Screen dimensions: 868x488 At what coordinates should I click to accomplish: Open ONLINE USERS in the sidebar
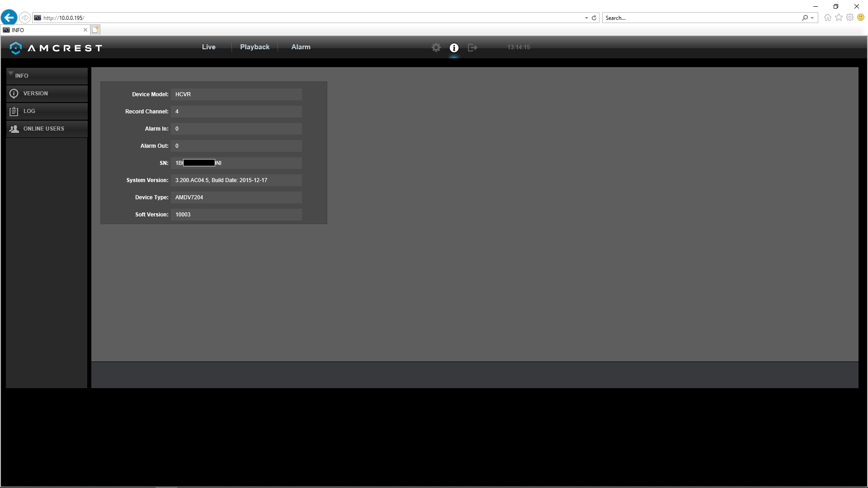tap(47, 129)
